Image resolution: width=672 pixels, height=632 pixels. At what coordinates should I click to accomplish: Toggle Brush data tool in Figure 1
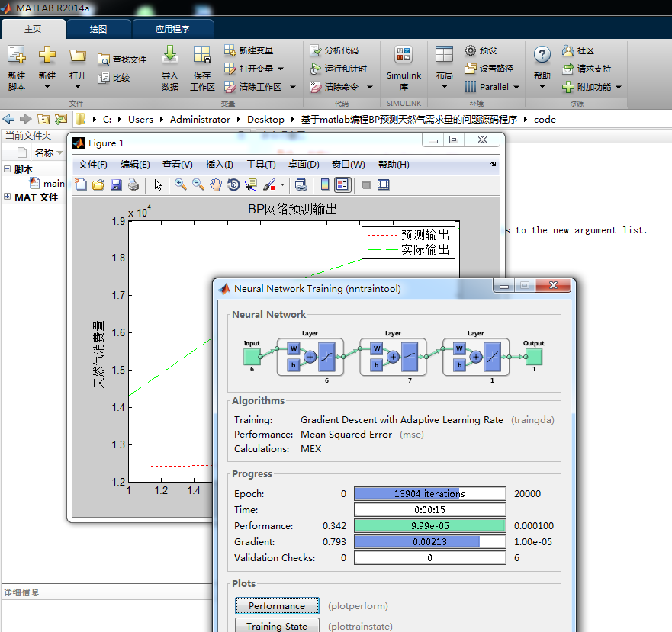click(269, 184)
